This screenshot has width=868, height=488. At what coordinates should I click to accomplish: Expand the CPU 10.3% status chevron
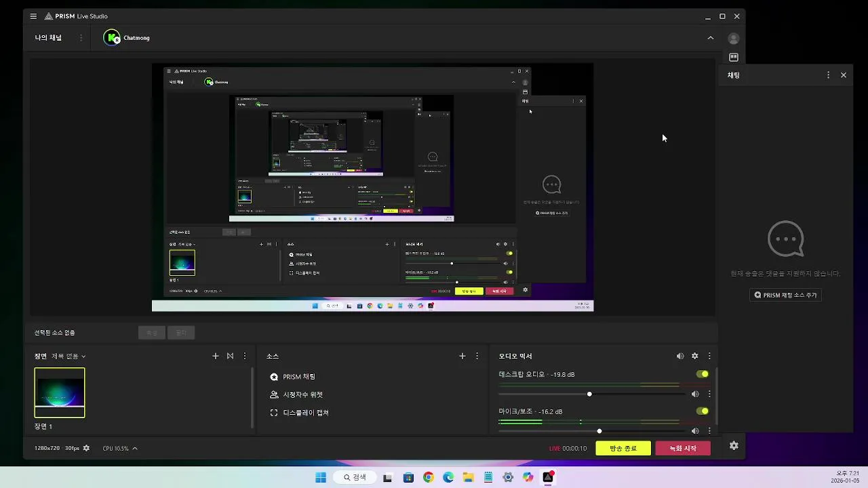point(135,448)
